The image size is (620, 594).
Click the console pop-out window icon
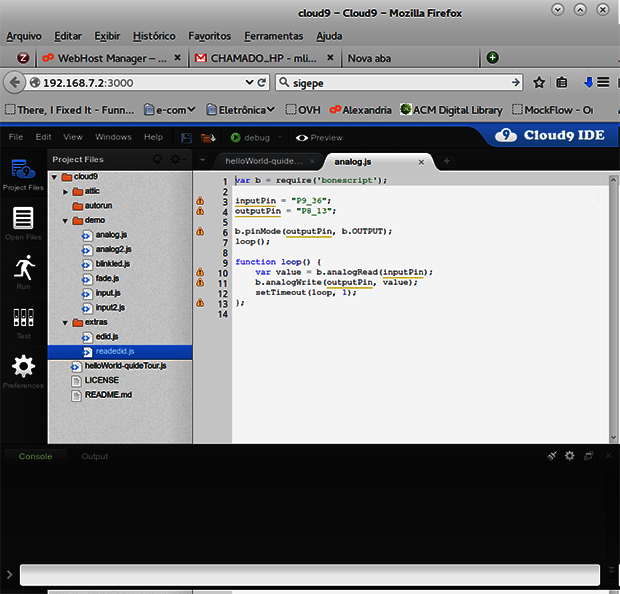coord(588,456)
